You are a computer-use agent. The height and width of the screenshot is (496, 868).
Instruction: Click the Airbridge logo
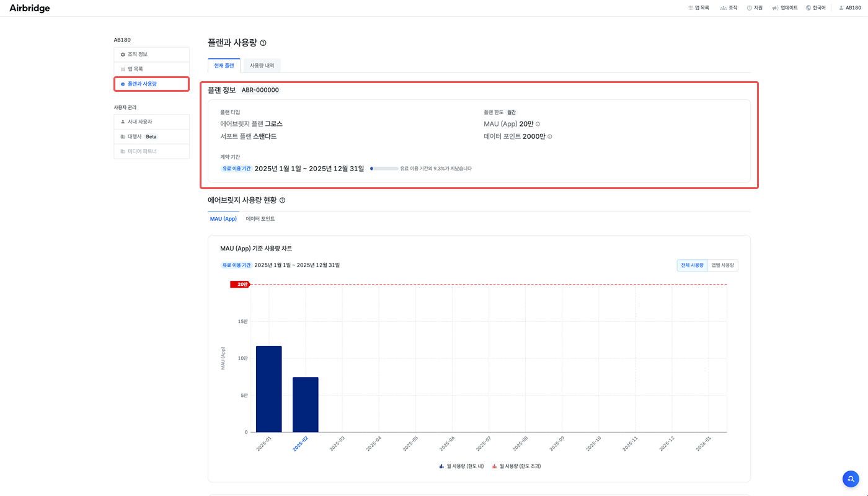coord(30,8)
